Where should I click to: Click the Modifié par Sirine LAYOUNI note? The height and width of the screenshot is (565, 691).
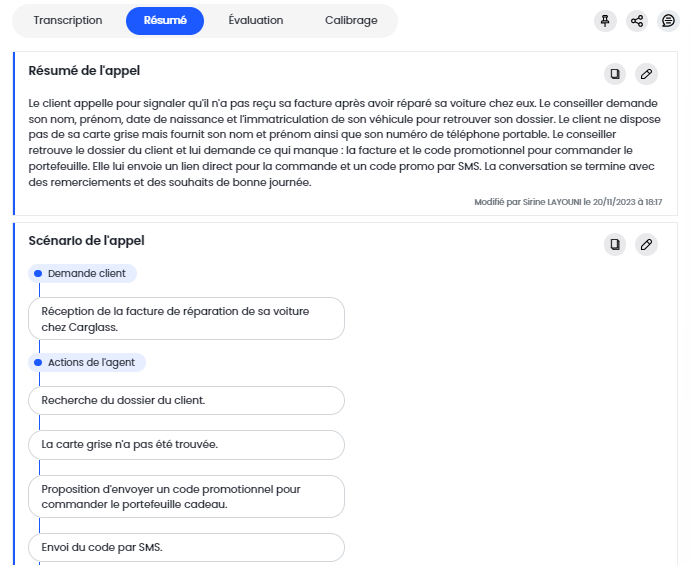(x=568, y=202)
